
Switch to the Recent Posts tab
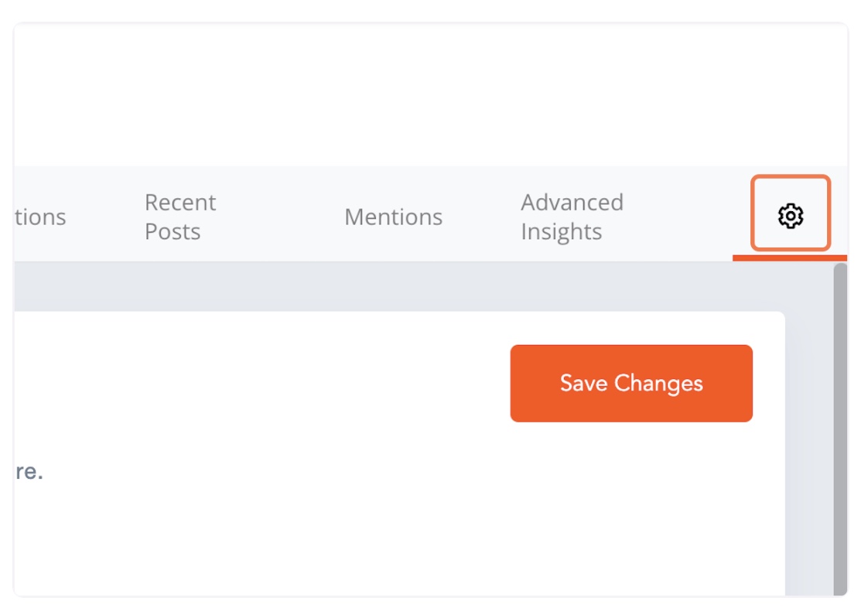coord(180,217)
